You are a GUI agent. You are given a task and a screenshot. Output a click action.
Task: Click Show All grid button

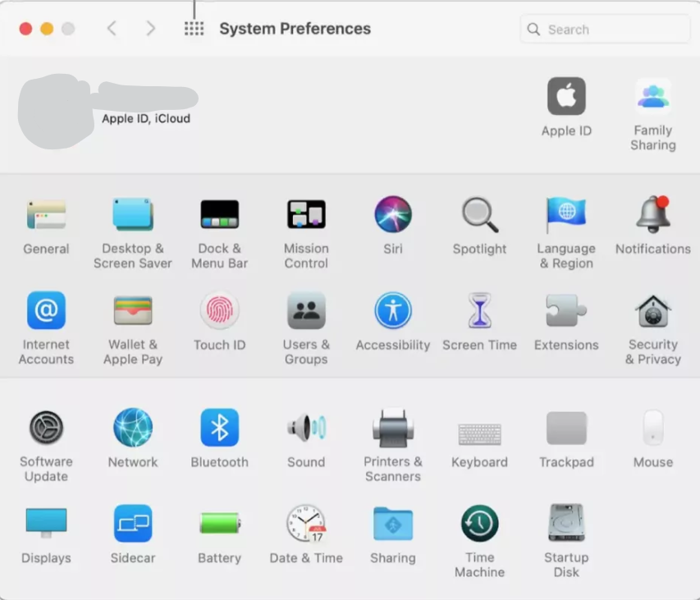pyautogui.click(x=194, y=29)
